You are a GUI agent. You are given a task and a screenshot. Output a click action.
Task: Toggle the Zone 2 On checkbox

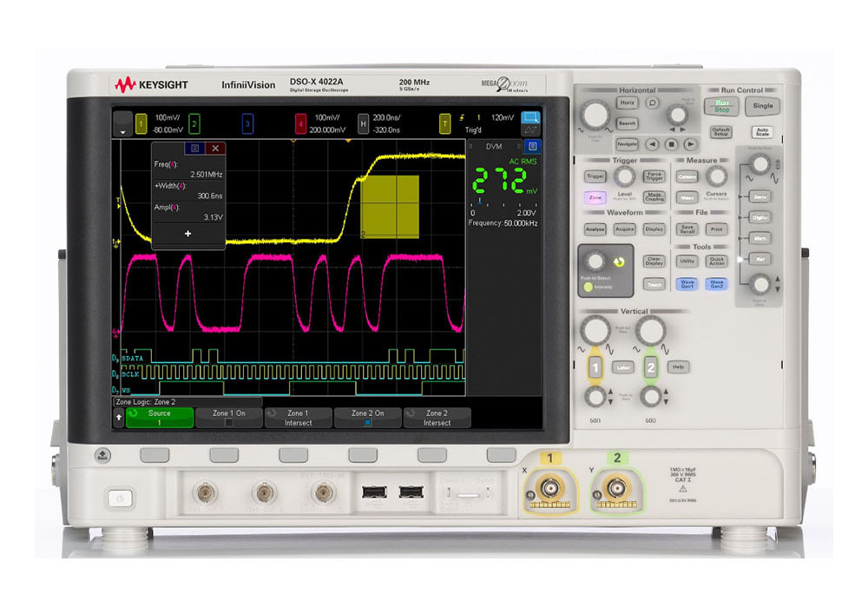(x=367, y=422)
